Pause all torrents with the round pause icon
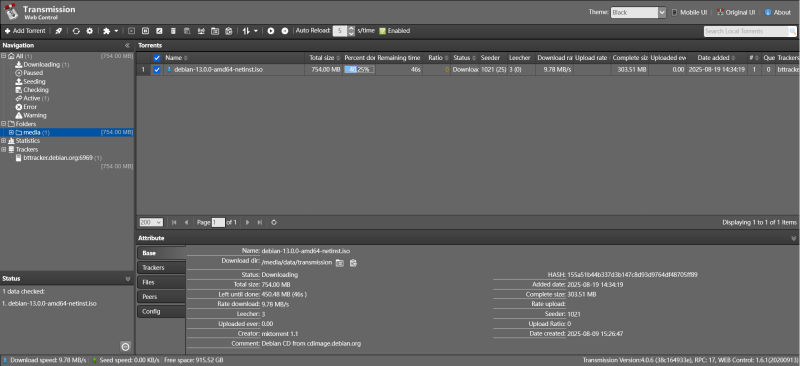The height and width of the screenshot is (366, 800). pos(285,31)
